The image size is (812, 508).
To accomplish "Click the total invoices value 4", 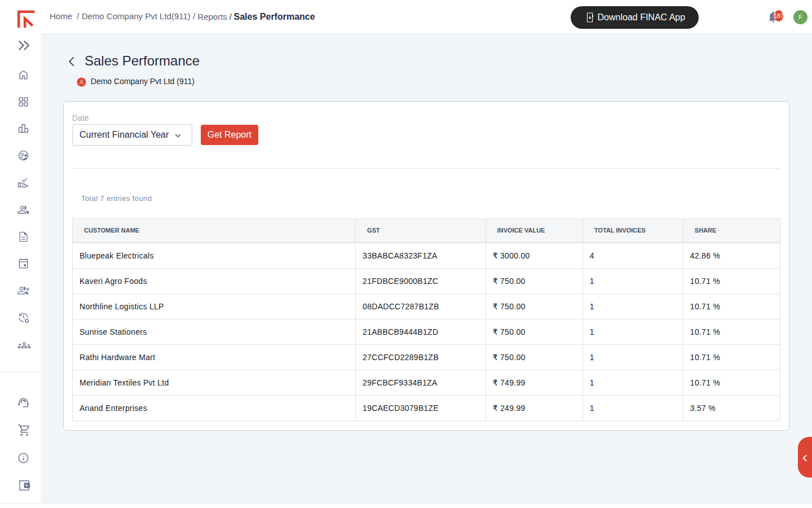I will [x=592, y=256].
